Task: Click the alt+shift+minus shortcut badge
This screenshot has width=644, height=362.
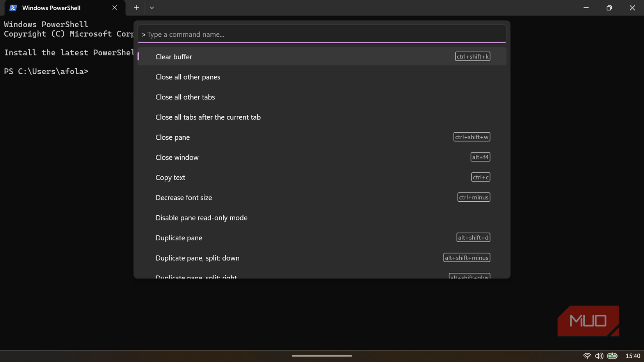Action: click(x=467, y=258)
